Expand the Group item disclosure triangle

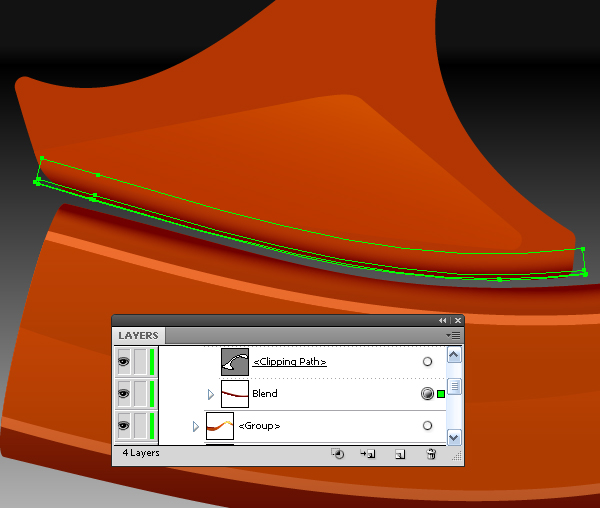coord(196,426)
